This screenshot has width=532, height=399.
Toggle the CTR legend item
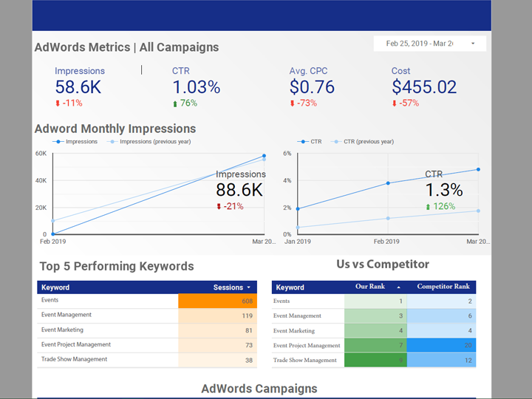click(310, 141)
